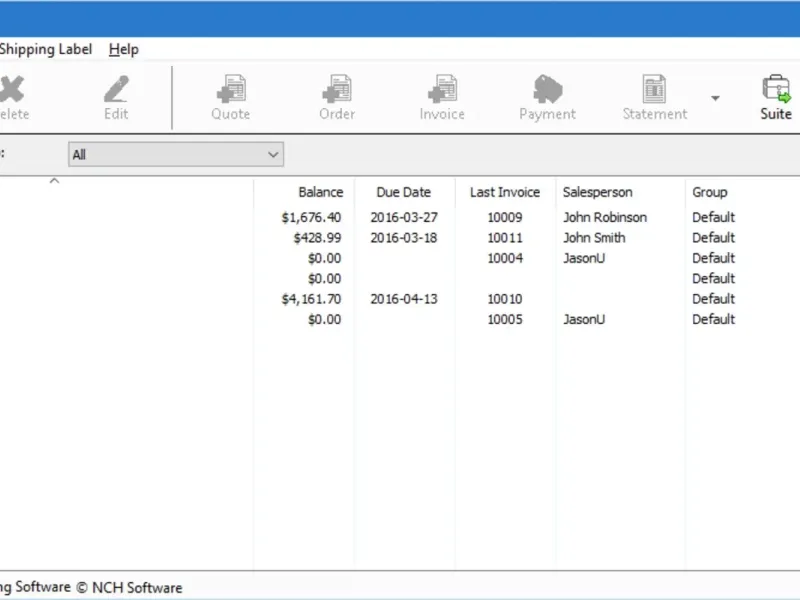Select the $4,161.70 balance cell
This screenshot has height=600, width=800.
[x=311, y=299]
